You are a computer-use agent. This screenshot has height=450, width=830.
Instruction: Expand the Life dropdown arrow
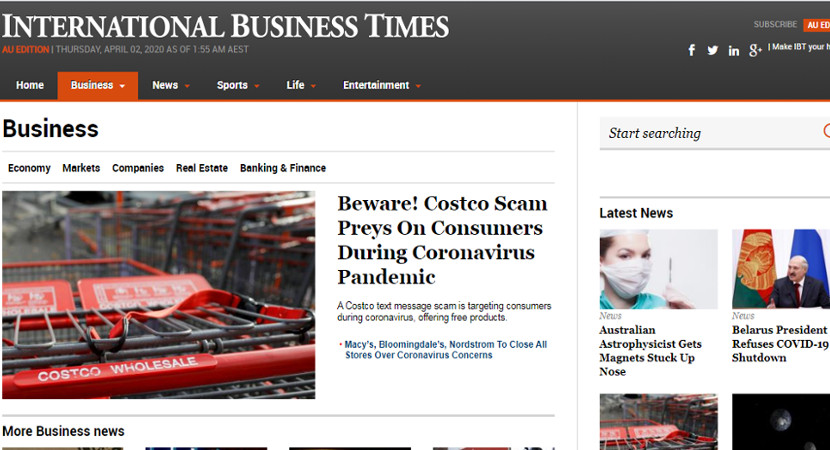pyautogui.click(x=313, y=86)
